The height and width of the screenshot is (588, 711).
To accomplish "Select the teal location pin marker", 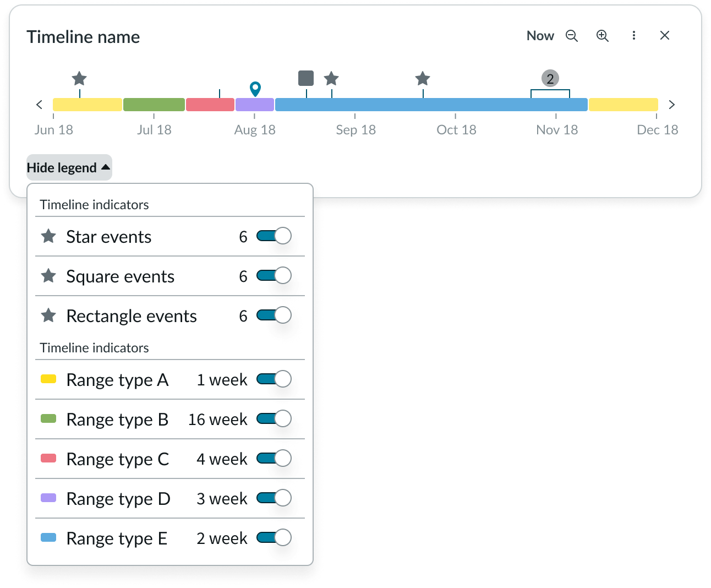I will coord(255,89).
